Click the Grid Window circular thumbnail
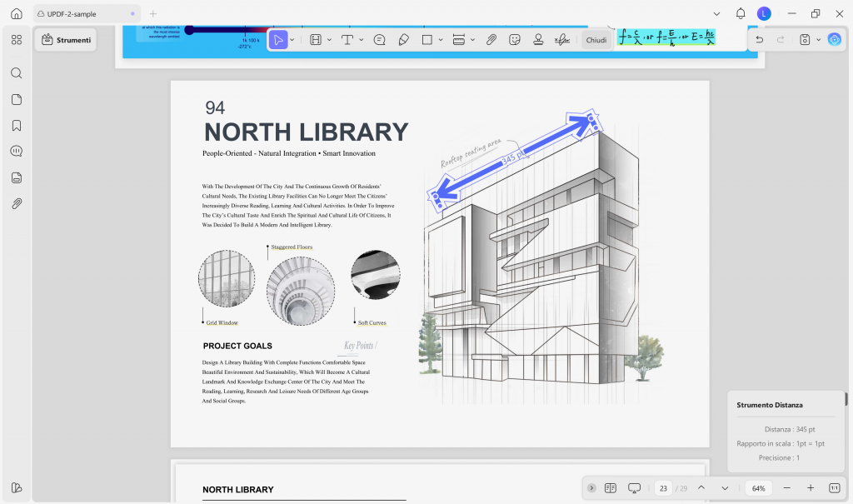Image resolution: width=853 pixels, height=504 pixels. 227,279
